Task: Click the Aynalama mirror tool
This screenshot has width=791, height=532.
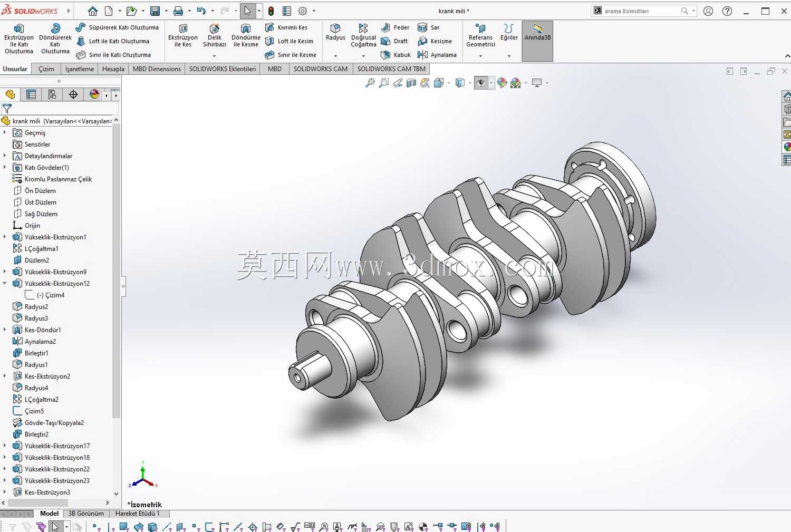Action: tap(437, 55)
